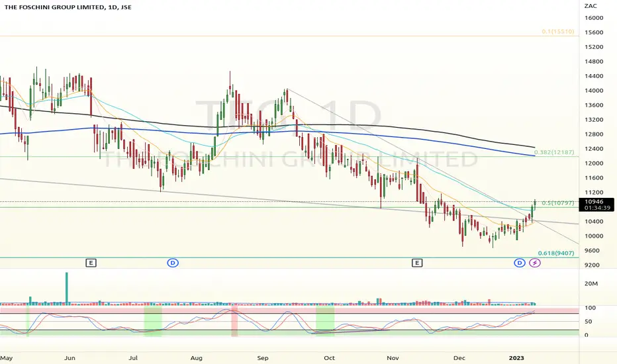The image size is (617, 364).
Task: Click the Oct label on time axis
Action: pos(329,358)
